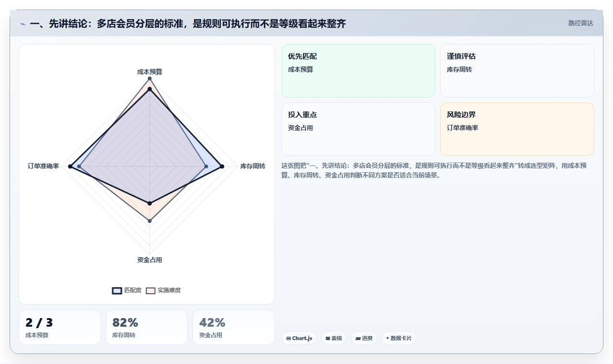613x364 pixels.
Task: Click the 资金占用 radar axis label
Action: [x=149, y=260]
